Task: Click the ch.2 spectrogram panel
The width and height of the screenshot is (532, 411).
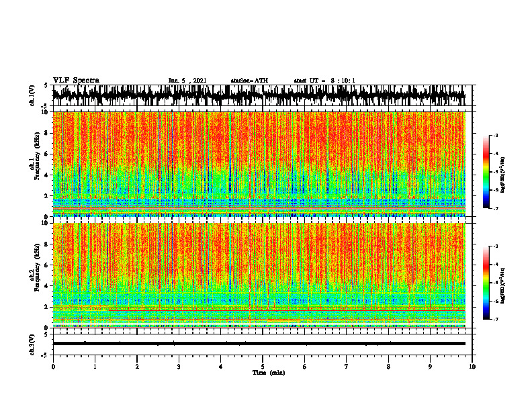Action: (259, 275)
